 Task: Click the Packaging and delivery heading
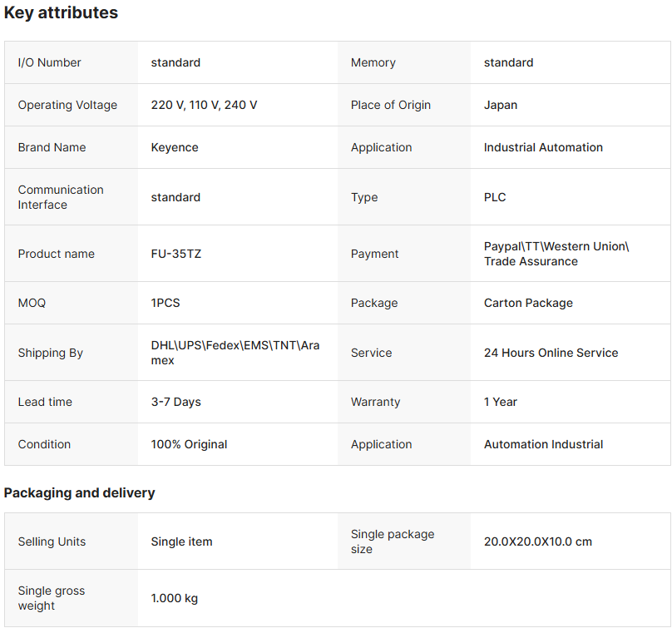[79, 492]
